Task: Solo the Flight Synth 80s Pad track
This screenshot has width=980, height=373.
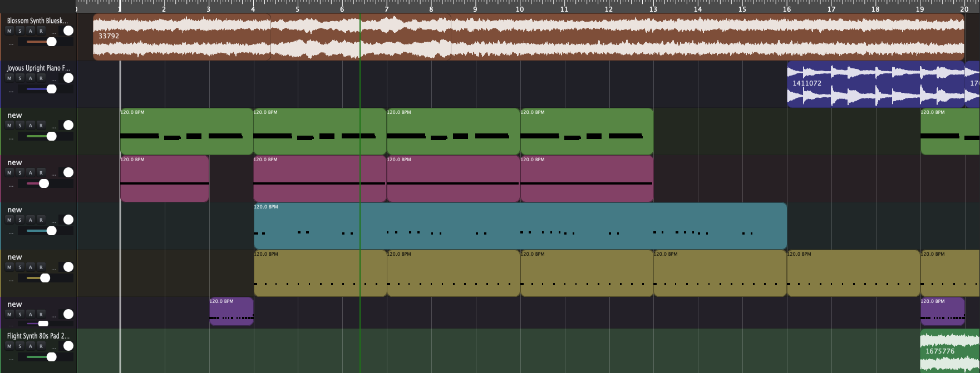Action: [20, 346]
